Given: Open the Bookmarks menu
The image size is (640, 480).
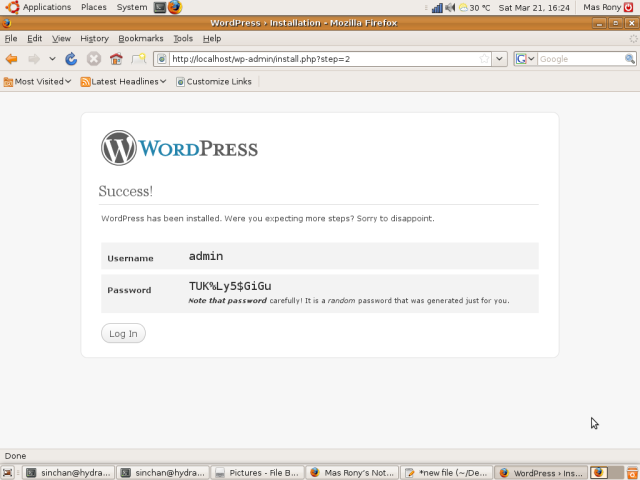Looking at the screenshot, I should pos(141,38).
